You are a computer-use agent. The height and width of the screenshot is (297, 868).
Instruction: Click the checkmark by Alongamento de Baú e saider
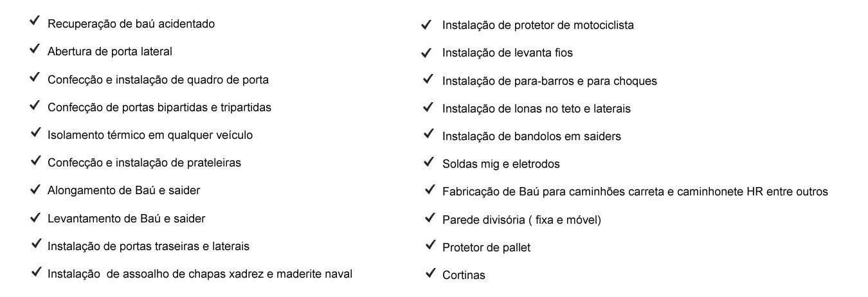35,189
